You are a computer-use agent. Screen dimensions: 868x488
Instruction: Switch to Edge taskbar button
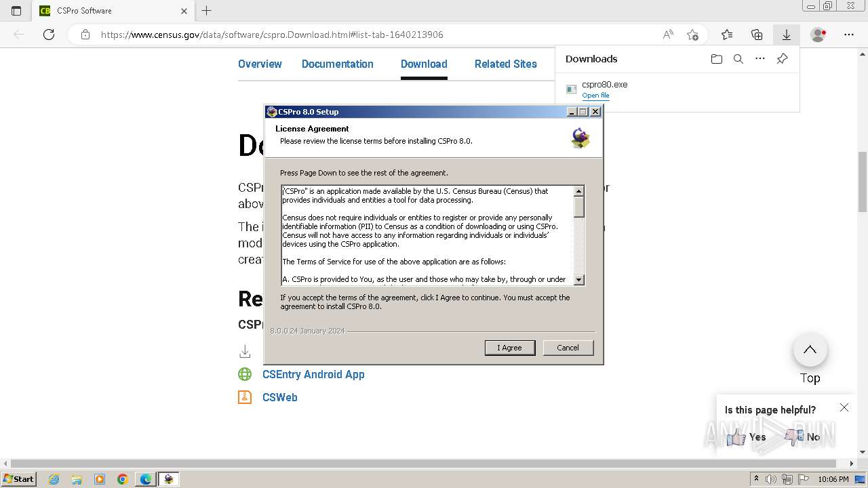(x=146, y=479)
